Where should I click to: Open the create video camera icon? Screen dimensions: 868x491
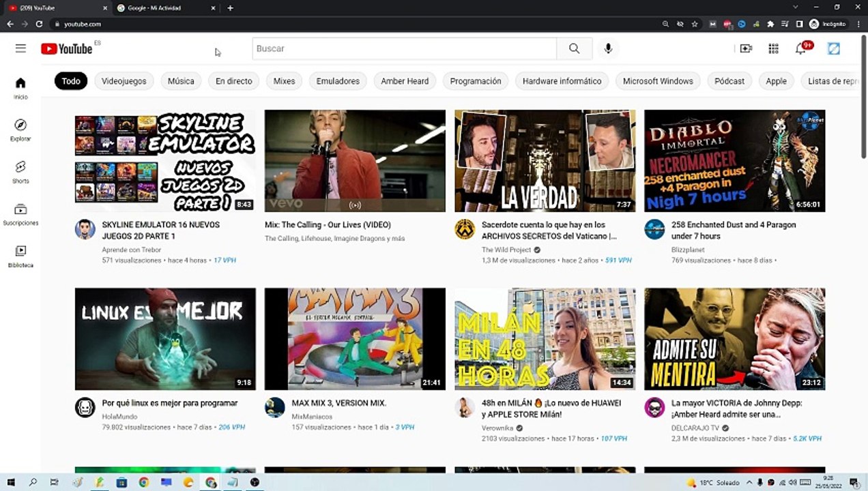click(x=746, y=48)
